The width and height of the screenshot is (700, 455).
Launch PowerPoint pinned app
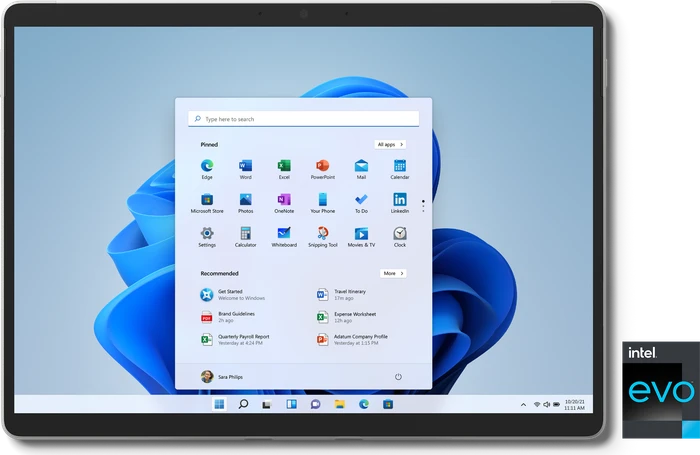(x=323, y=169)
